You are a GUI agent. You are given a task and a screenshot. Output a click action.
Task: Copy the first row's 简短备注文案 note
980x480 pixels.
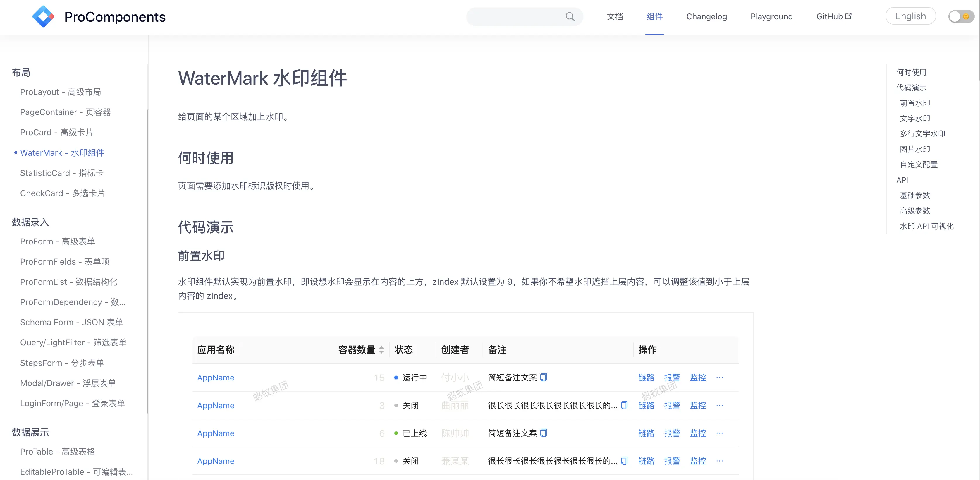pos(544,377)
